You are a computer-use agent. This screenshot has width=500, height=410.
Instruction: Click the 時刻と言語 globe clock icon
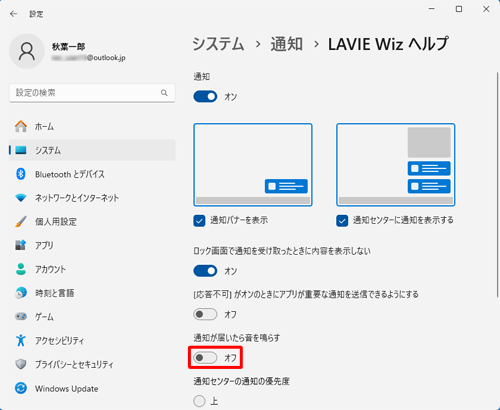(x=21, y=293)
